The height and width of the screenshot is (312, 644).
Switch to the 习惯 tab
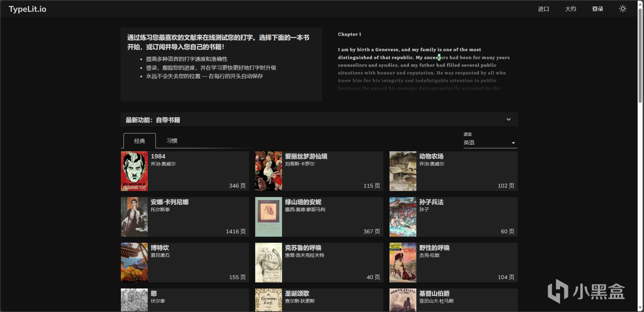pos(172,141)
